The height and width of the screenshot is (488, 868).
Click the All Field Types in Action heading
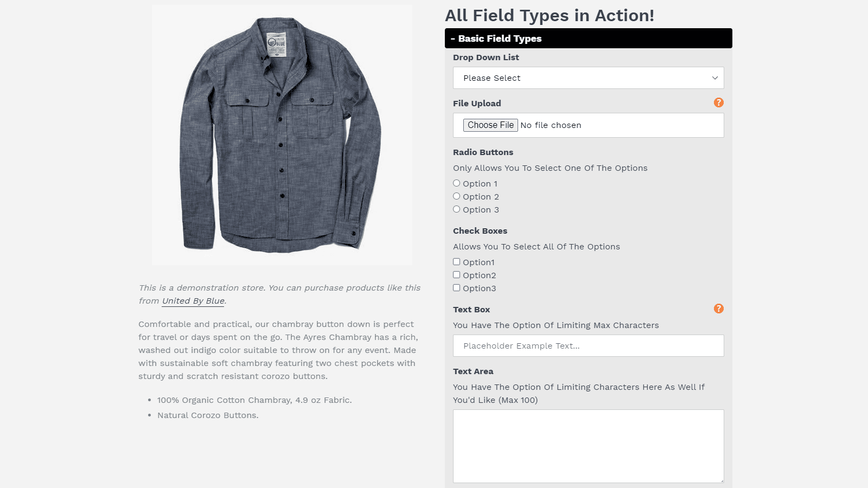tap(549, 15)
